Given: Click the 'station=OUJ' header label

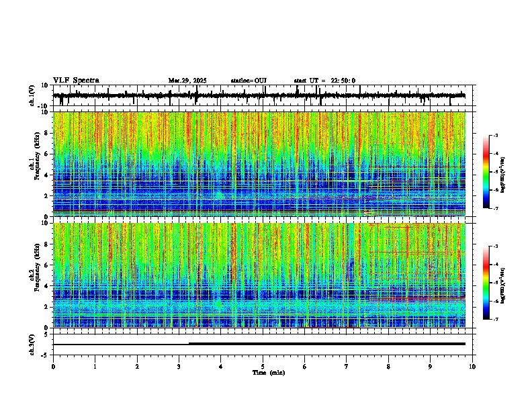Looking at the screenshot, I should (x=249, y=81).
